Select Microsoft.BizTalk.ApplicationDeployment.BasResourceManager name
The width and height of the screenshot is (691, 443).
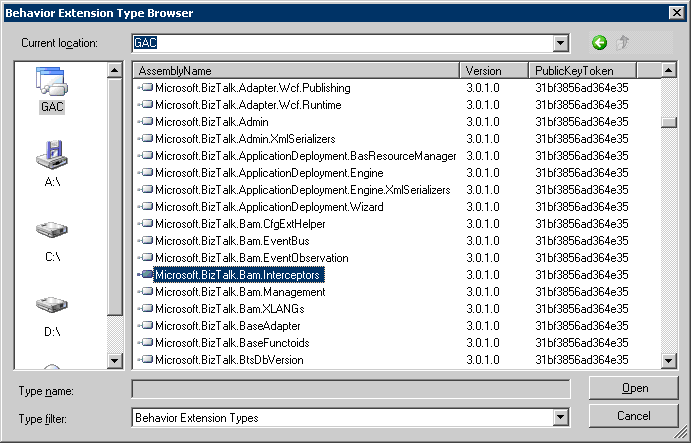coord(306,156)
